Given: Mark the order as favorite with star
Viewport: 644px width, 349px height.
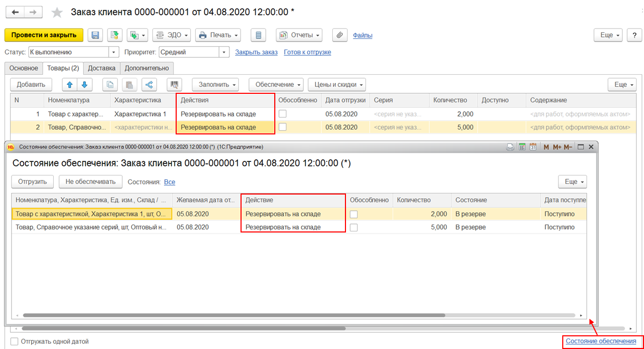Looking at the screenshot, I should (x=57, y=12).
